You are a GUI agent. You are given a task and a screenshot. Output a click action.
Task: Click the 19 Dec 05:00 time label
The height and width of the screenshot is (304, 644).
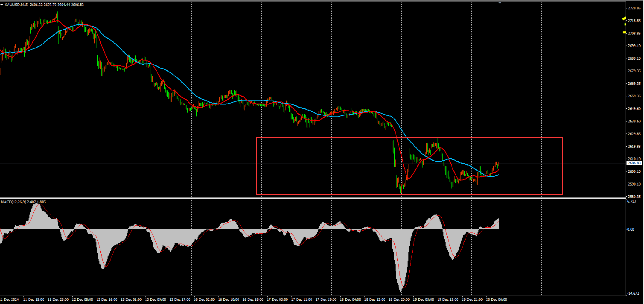point(423,299)
